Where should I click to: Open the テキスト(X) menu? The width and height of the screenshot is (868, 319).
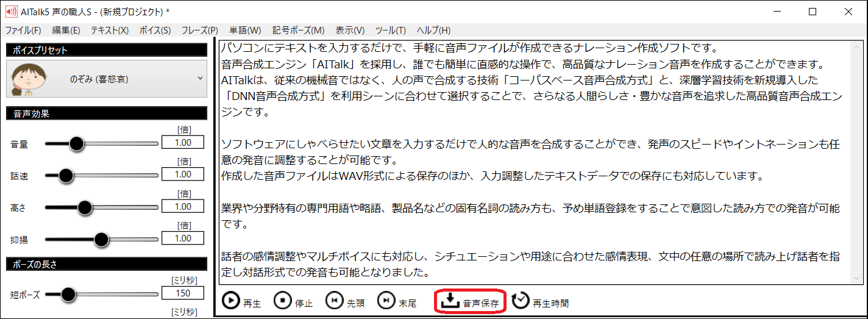[110, 30]
